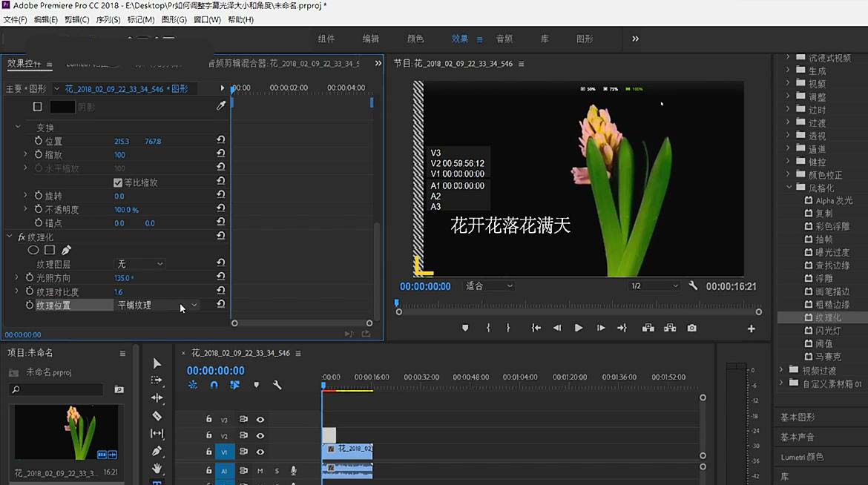Hide the V2 track output with the eye toggle
This screenshot has width=868, height=485.
(260, 435)
